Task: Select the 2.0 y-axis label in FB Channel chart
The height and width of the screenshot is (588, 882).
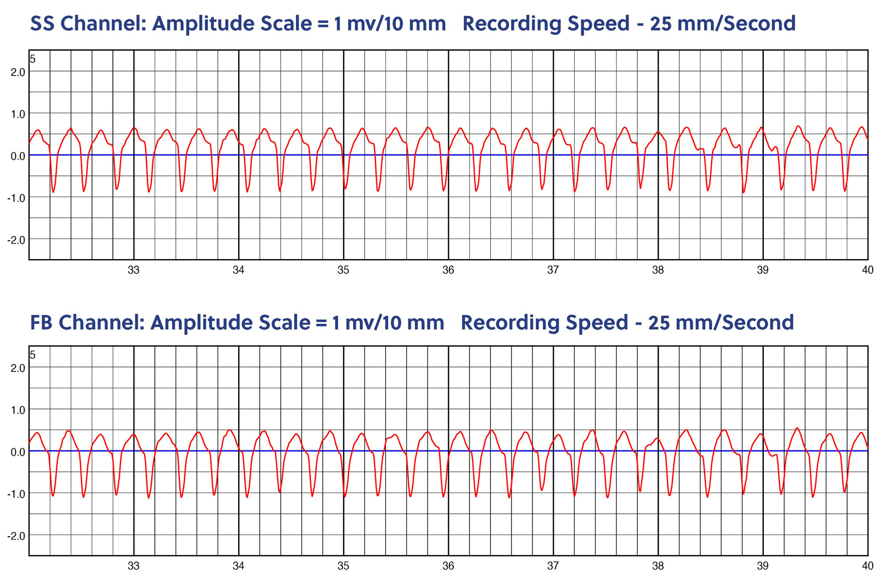Action: coord(18,368)
